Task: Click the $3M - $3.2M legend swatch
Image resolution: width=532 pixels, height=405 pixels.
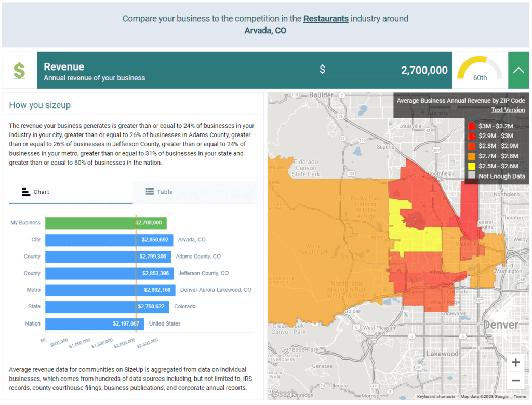Action: 472,126
